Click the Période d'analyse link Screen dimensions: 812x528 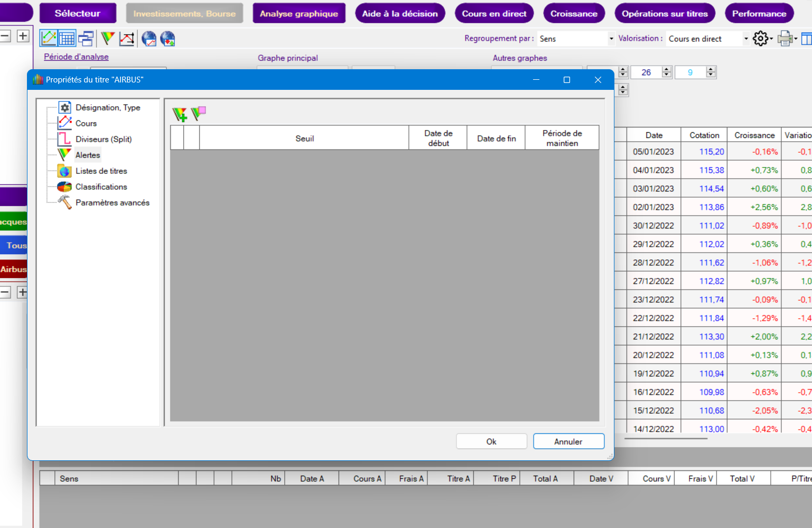click(x=76, y=57)
